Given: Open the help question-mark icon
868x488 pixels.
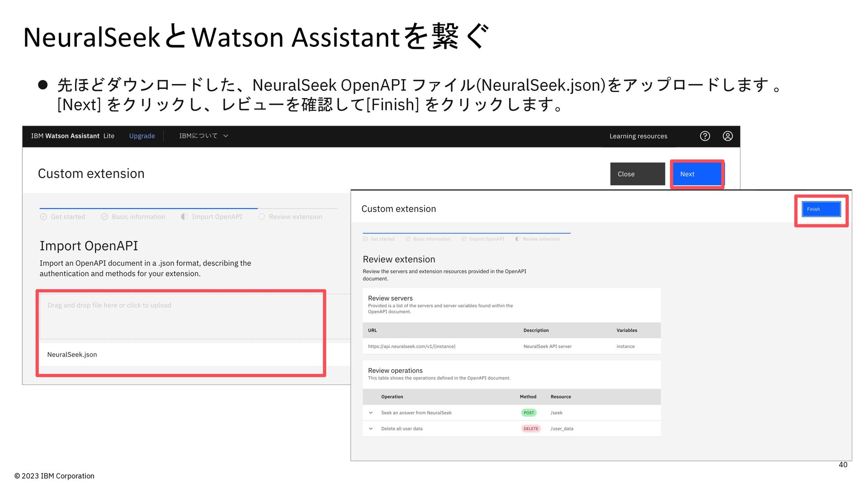Looking at the screenshot, I should coord(705,136).
